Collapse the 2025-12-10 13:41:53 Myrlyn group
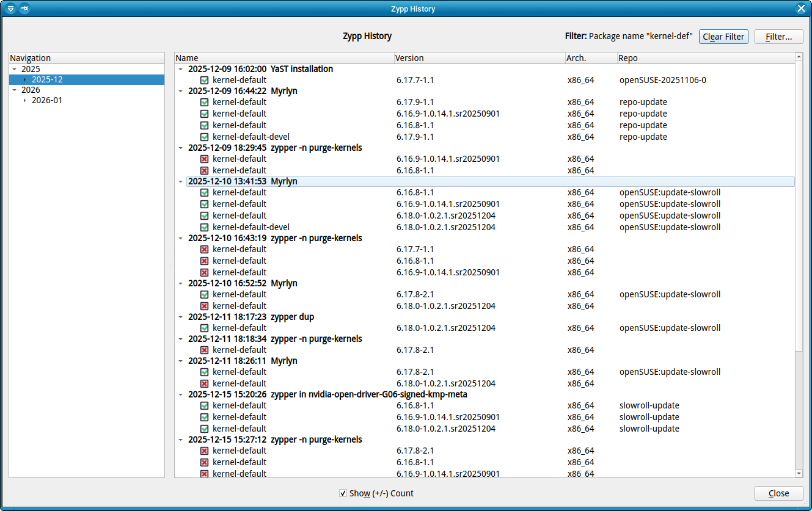Viewport: 812px width, 511px height. [180, 181]
